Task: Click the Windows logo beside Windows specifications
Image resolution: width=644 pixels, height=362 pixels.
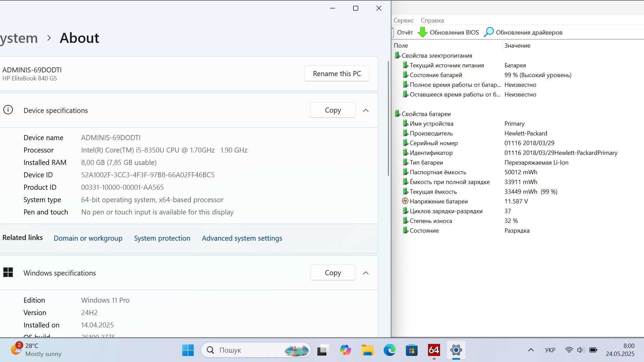Action: click(x=8, y=273)
